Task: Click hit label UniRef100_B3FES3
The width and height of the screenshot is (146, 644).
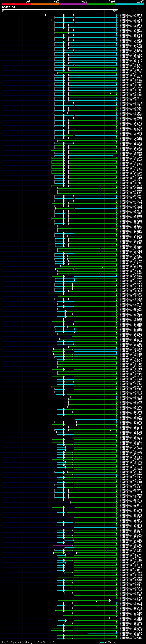Action: (x=131, y=90)
